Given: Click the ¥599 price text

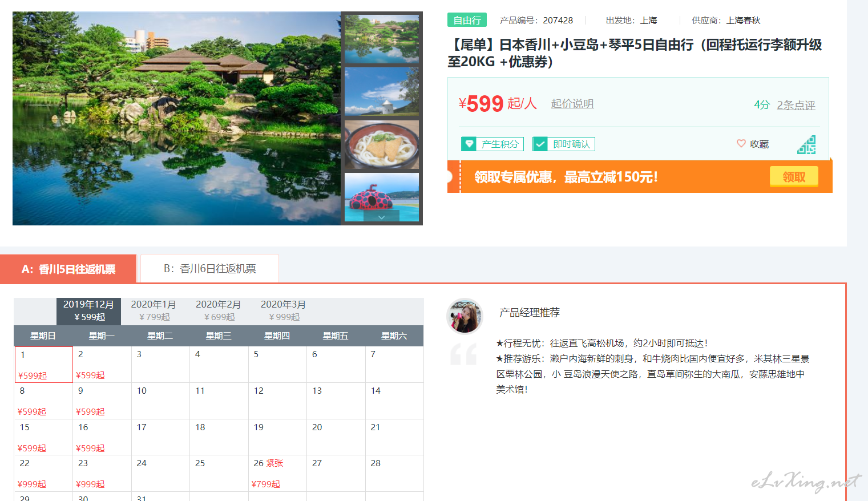Looking at the screenshot, I should (x=481, y=104).
